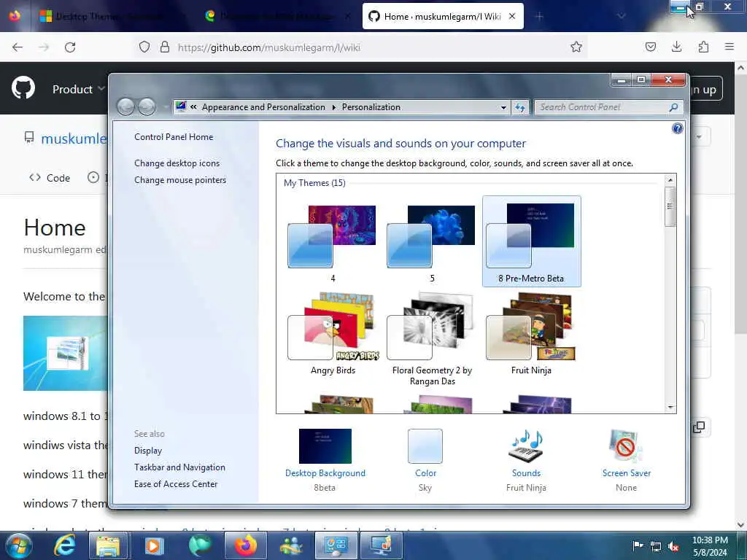Select the theme named 4
The height and width of the screenshot is (560, 747).
point(333,241)
